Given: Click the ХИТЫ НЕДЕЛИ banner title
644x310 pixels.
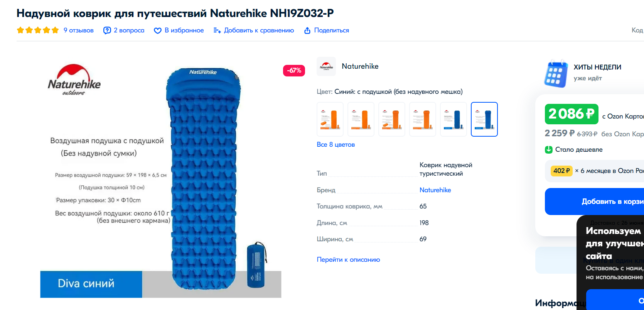Looking at the screenshot, I should 597,67.
